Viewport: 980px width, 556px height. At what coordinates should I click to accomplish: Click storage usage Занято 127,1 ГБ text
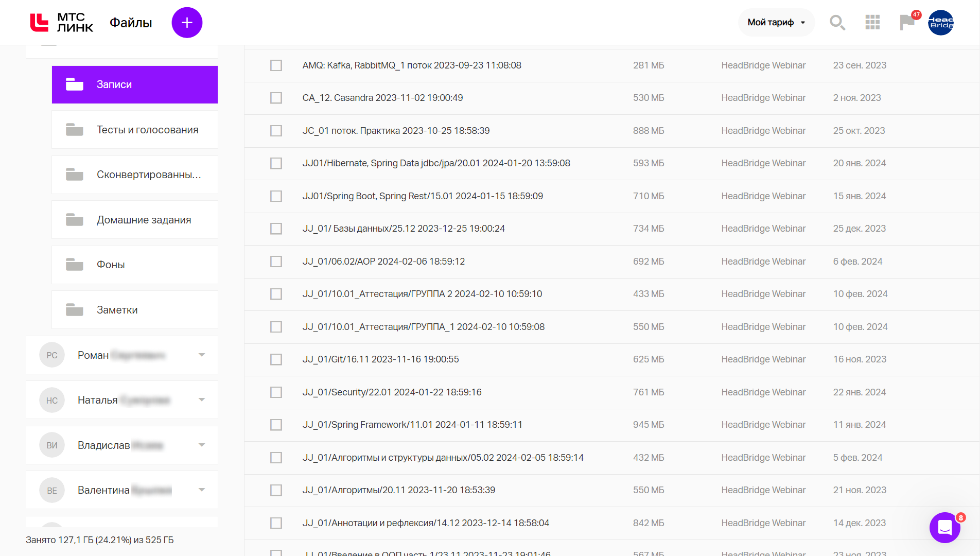tap(100, 540)
